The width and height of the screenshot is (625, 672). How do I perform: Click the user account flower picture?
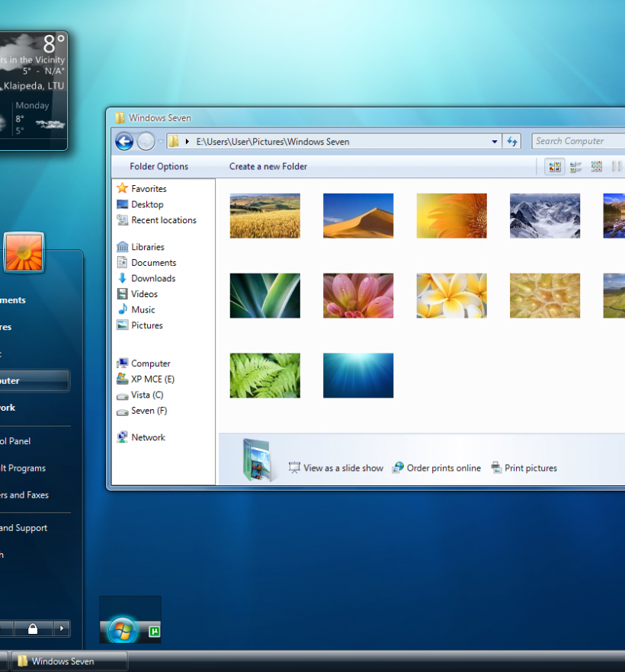24,253
